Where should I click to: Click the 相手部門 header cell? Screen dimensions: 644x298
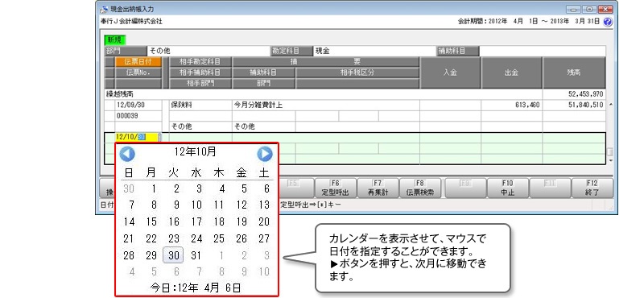(x=200, y=84)
